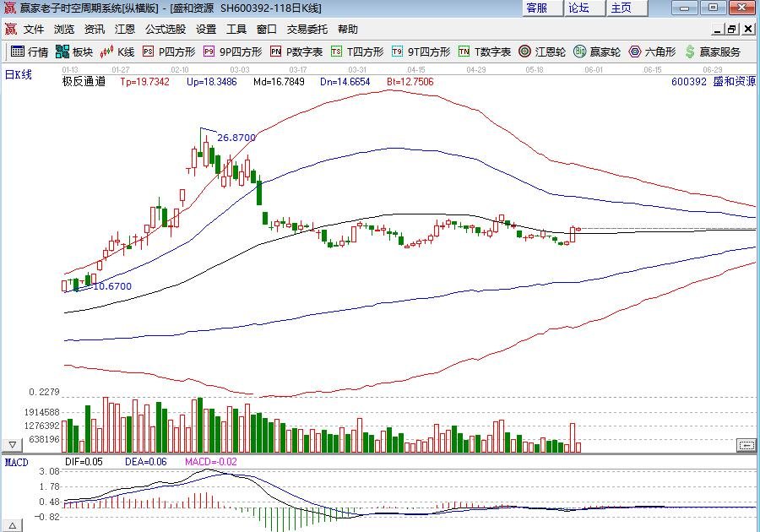Click the 600392 盛和资源 stock label
Viewport: 760px width, 532px height.
(714, 81)
